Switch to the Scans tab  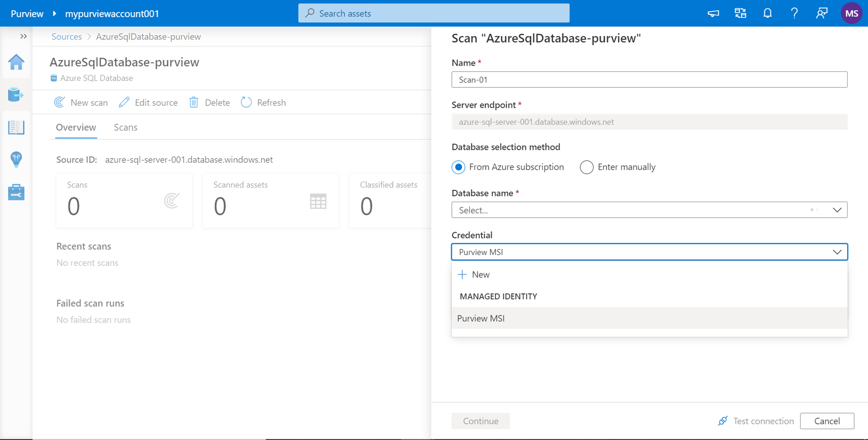coord(125,127)
